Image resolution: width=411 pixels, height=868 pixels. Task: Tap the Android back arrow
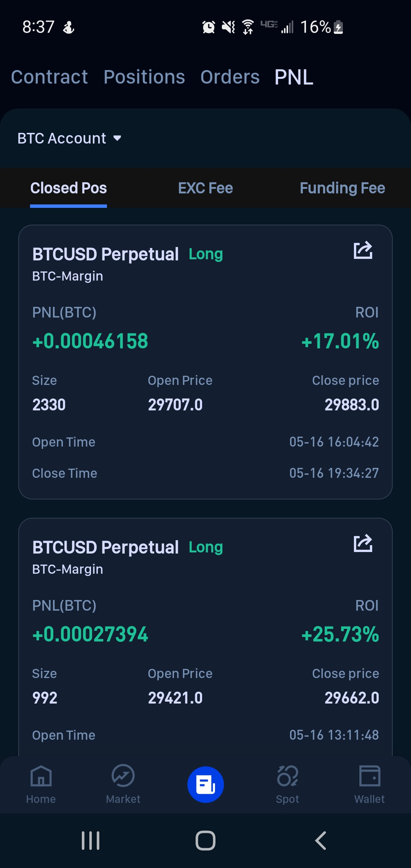320,841
